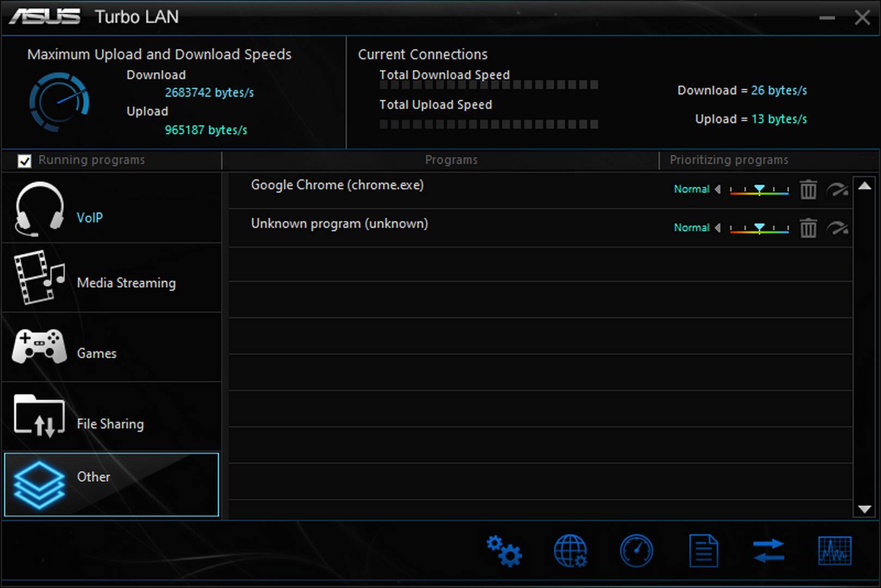Image resolution: width=881 pixels, height=588 pixels.
Task: Open the traffic monitor graph icon
Action: pos(835,551)
